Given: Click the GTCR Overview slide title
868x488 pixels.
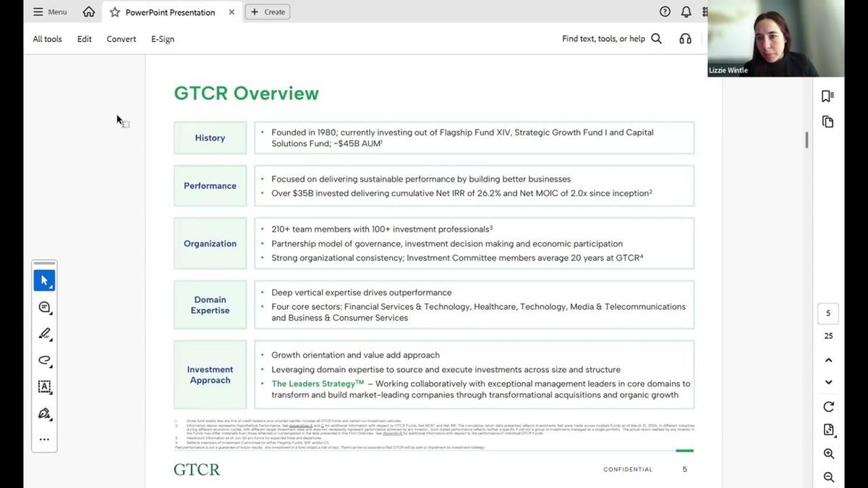Looking at the screenshot, I should (246, 93).
